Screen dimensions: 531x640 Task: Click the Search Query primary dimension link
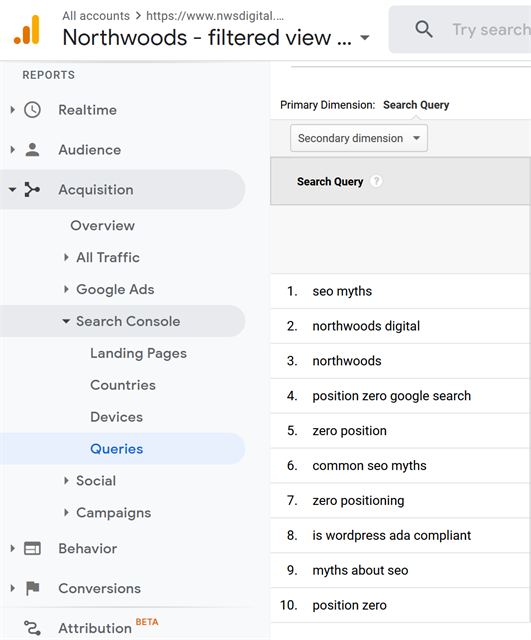pyautogui.click(x=416, y=105)
